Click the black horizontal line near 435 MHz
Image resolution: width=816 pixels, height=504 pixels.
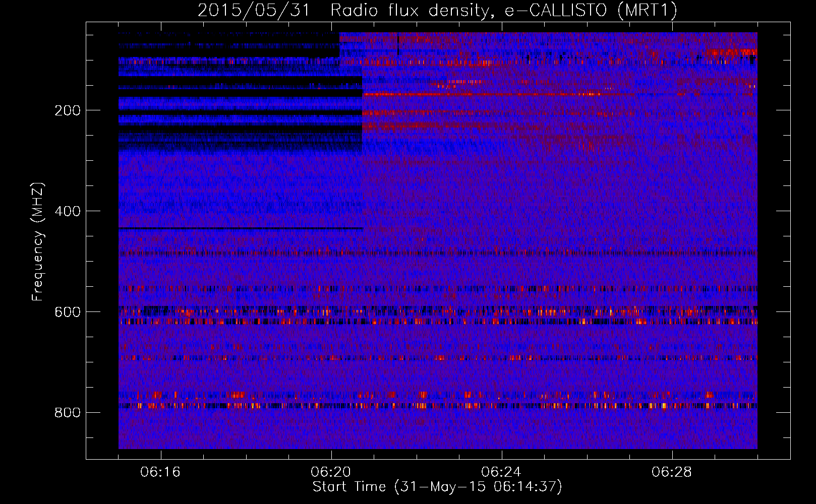(241, 229)
